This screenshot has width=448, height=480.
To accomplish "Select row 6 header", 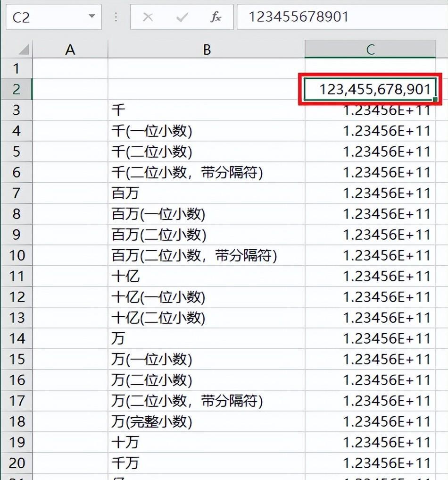I will click(x=16, y=172).
